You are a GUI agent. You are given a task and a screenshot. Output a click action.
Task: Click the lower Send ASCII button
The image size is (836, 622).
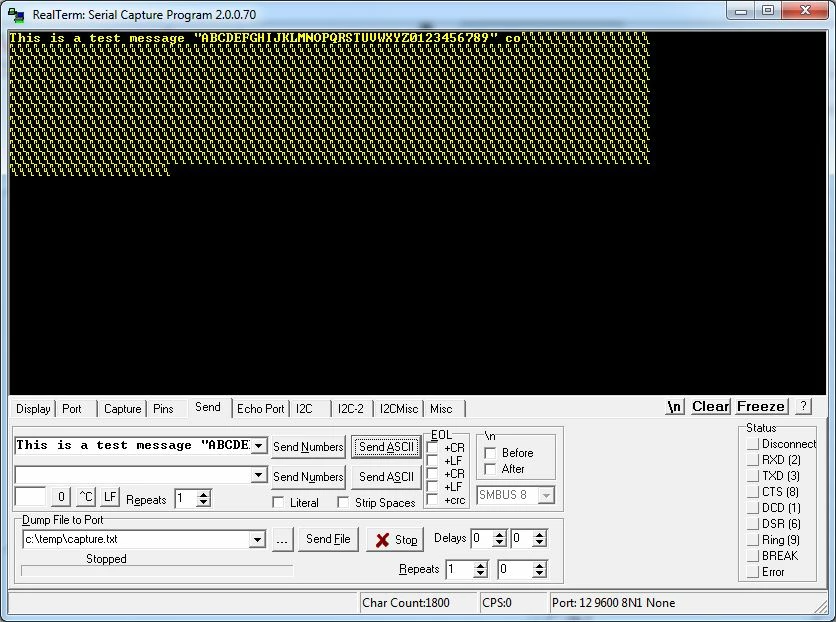[x=386, y=476]
